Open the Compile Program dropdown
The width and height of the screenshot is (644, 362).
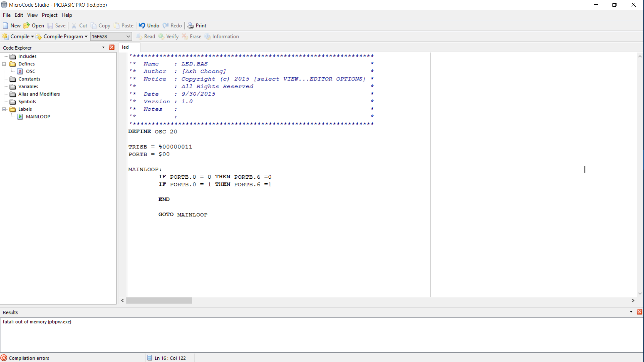pos(86,36)
